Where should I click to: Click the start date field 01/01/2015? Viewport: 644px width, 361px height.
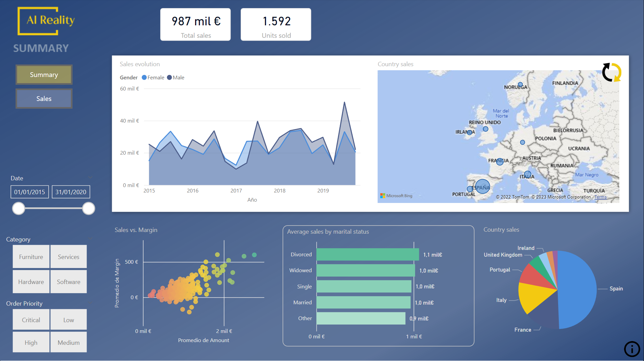[x=30, y=192]
